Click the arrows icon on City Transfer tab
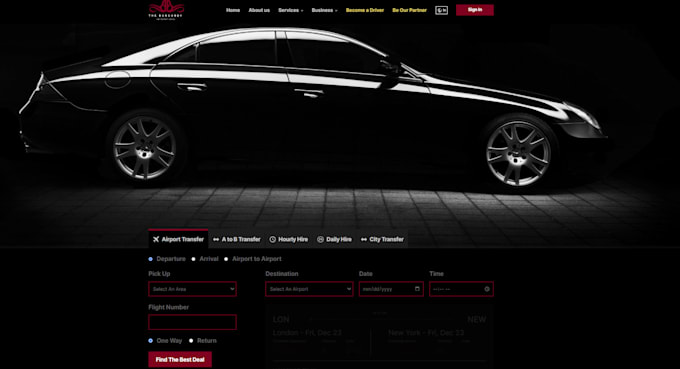The width and height of the screenshot is (680, 369). point(364,239)
